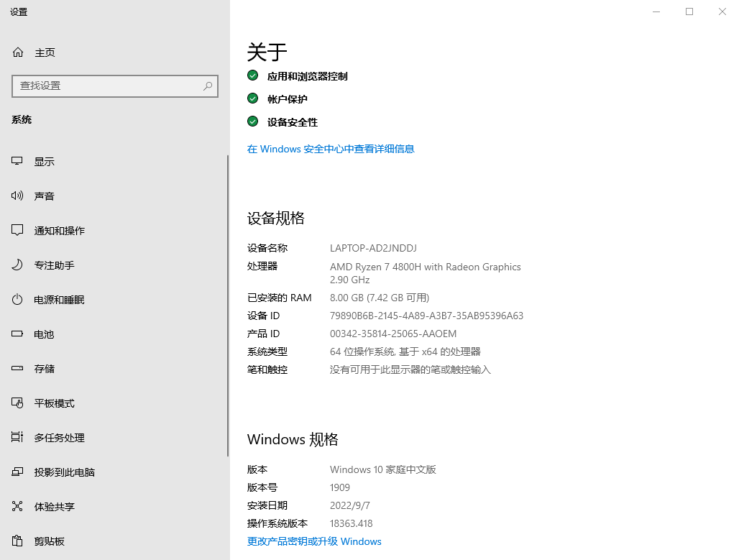Click install date 2022/9/7

click(x=349, y=505)
